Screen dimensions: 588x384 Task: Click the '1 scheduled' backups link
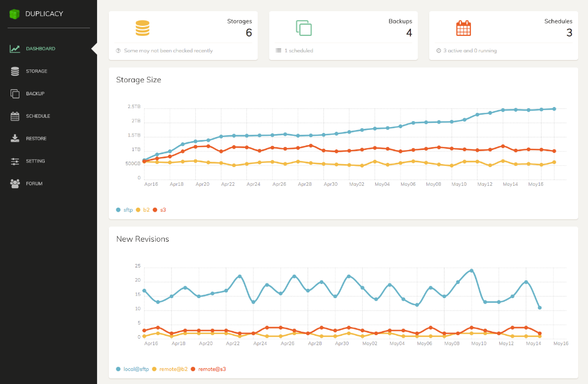(299, 51)
